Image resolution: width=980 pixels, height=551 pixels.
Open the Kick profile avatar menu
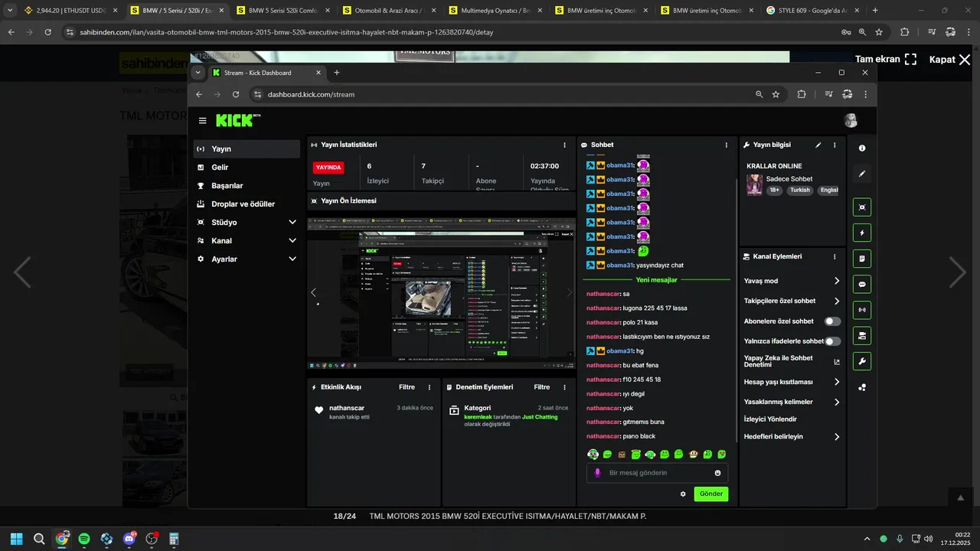[x=851, y=120]
